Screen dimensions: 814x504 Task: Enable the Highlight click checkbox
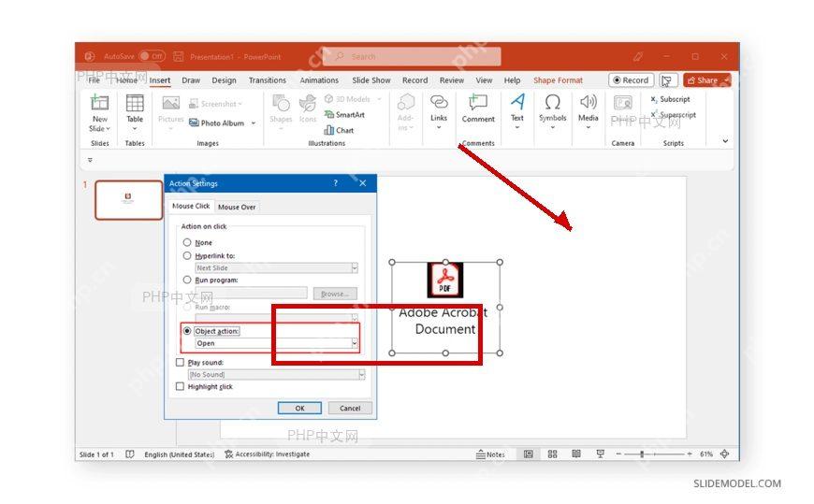click(x=181, y=386)
